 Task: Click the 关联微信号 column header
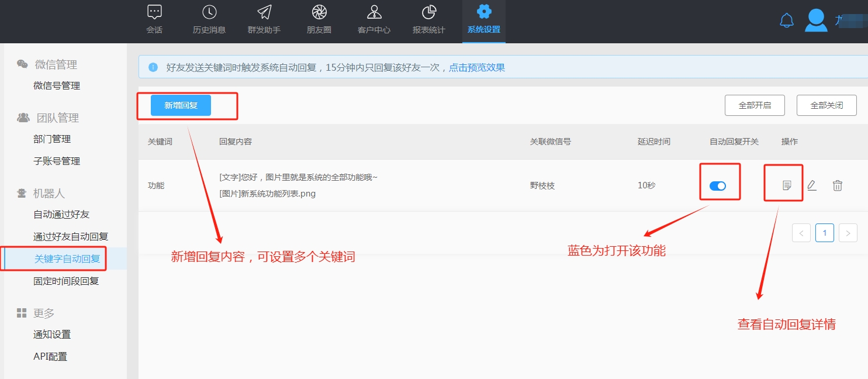point(551,142)
